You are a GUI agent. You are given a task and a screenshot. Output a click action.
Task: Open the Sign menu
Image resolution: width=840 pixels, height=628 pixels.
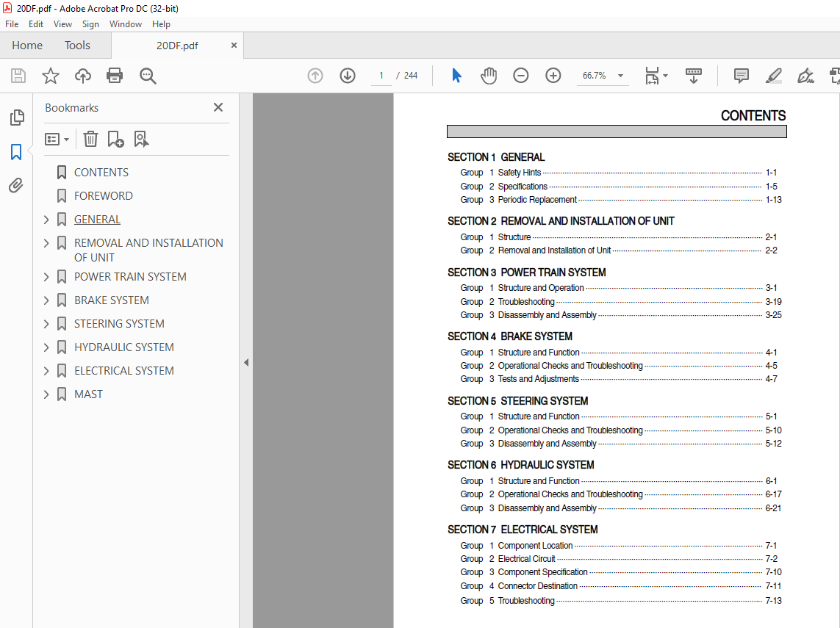[90, 24]
